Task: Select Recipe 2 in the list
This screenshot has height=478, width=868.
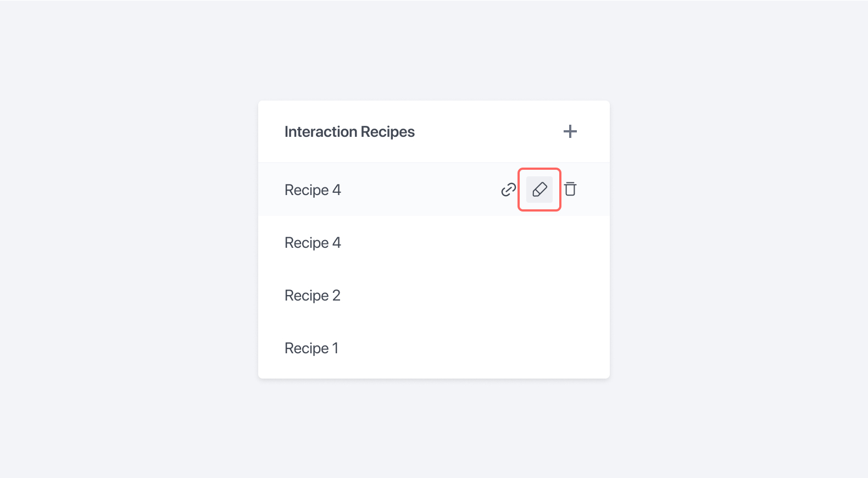Action: [434, 295]
